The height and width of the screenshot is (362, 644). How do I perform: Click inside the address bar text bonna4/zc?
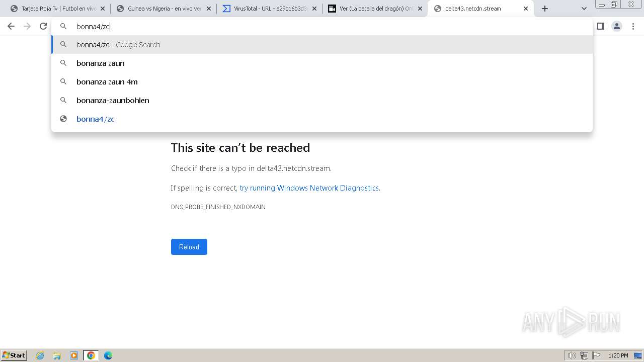coord(93,27)
